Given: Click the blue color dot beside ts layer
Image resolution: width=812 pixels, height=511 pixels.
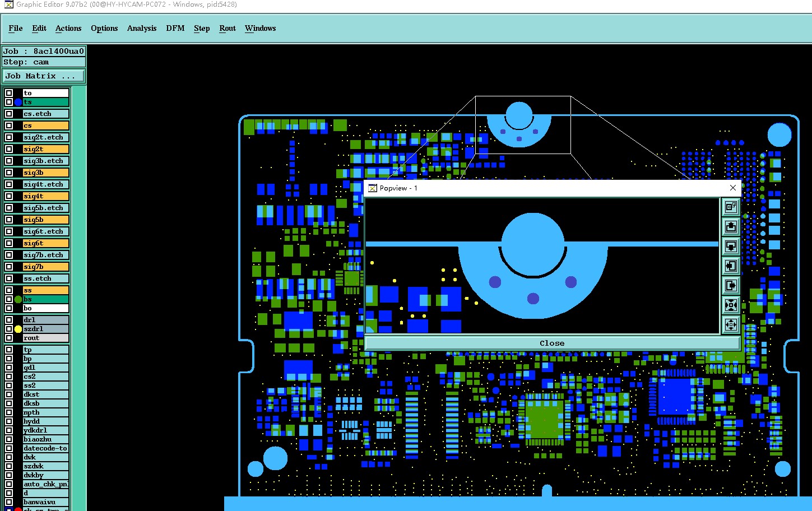Looking at the screenshot, I should pyautogui.click(x=18, y=102).
